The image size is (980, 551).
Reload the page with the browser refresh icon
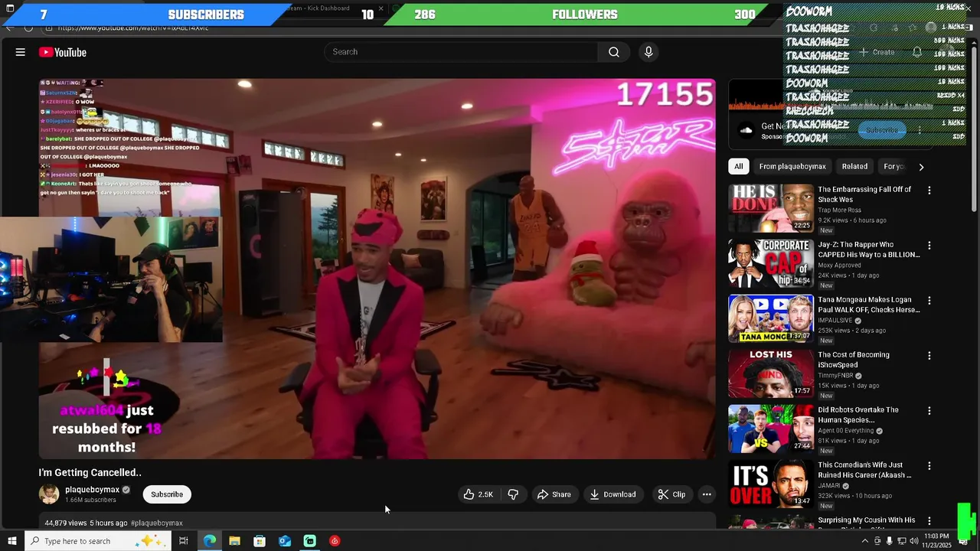point(28,28)
